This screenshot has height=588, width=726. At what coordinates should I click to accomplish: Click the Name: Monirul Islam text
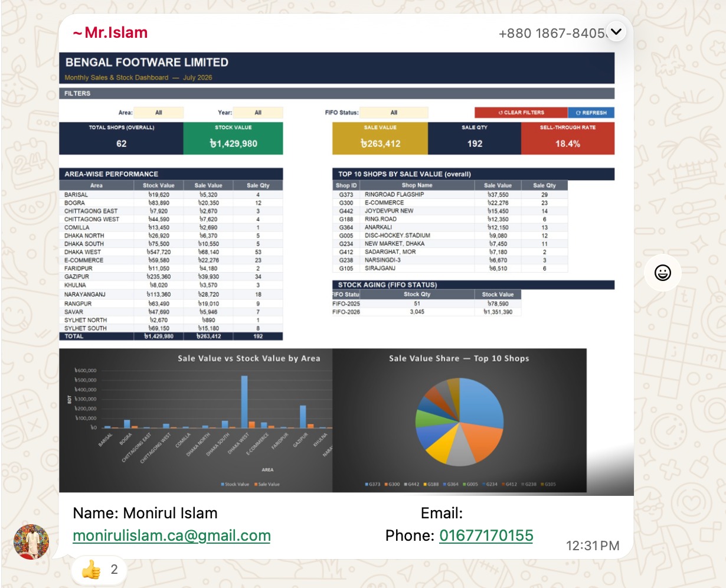pos(145,513)
